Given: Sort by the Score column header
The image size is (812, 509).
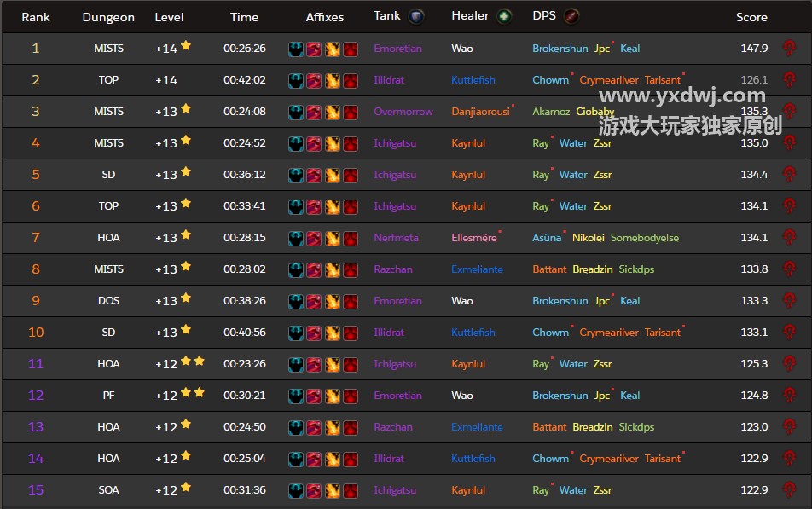Looking at the screenshot, I should pyautogui.click(x=751, y=17).
